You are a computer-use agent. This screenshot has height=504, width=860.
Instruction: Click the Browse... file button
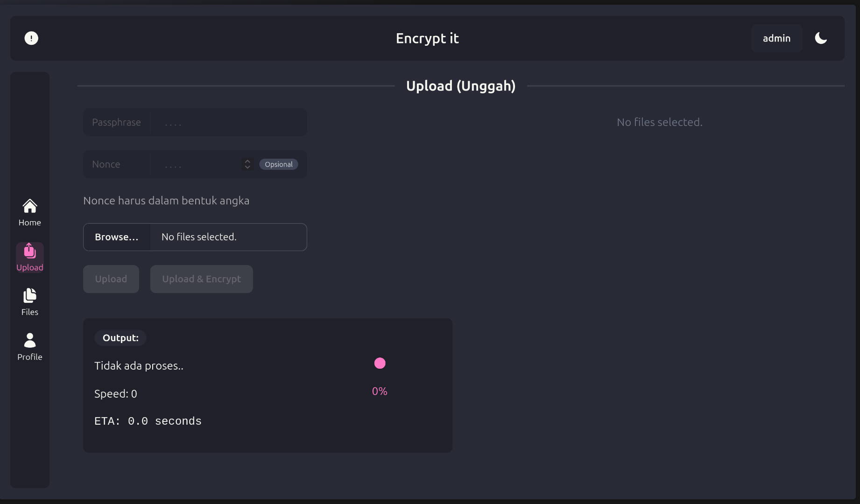117,237
